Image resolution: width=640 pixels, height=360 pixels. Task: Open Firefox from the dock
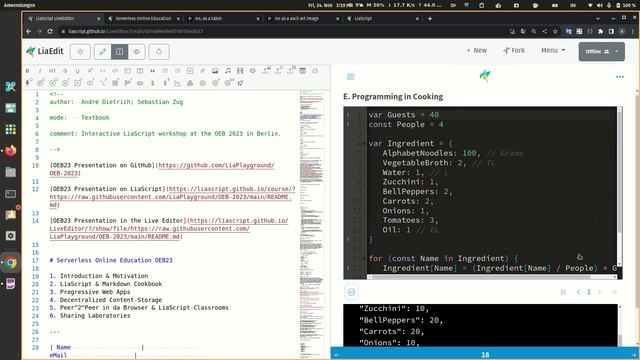coord(11,151)
